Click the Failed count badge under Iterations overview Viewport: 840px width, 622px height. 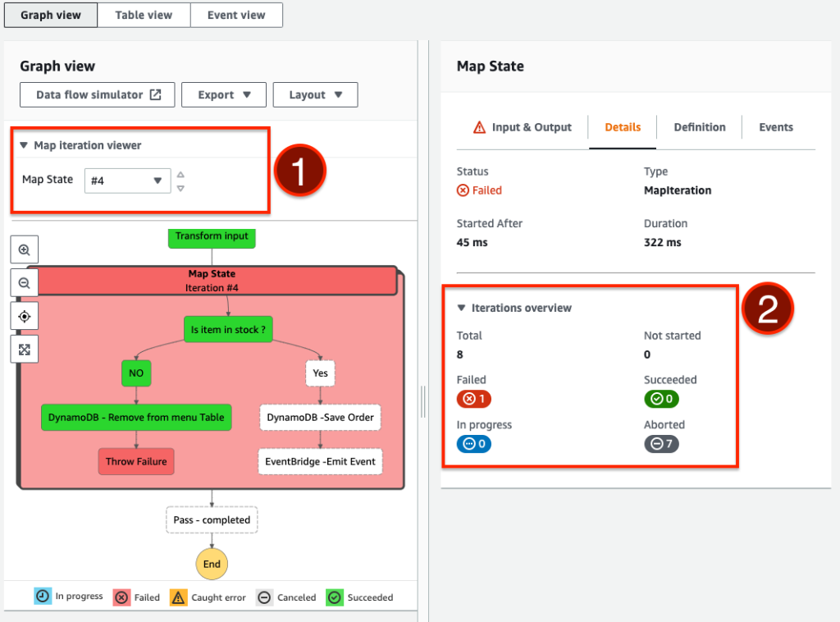coord(473,399)
